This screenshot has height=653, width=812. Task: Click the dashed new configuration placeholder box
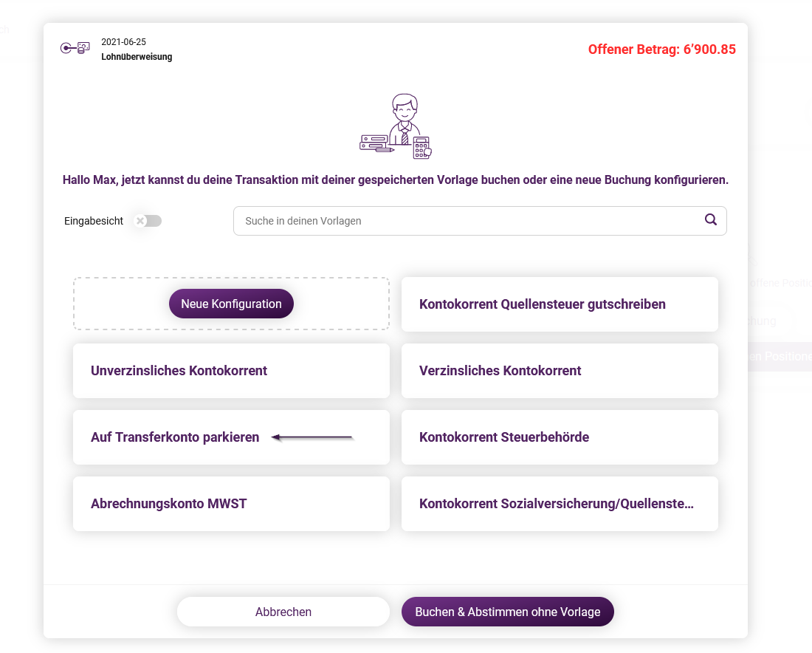(232, 304)
